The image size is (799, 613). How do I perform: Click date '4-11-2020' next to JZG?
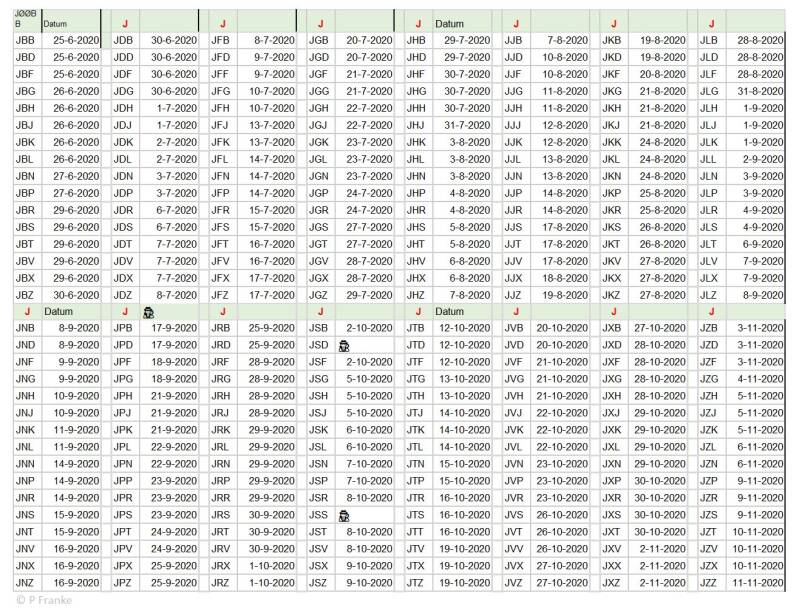coord(760,379)
